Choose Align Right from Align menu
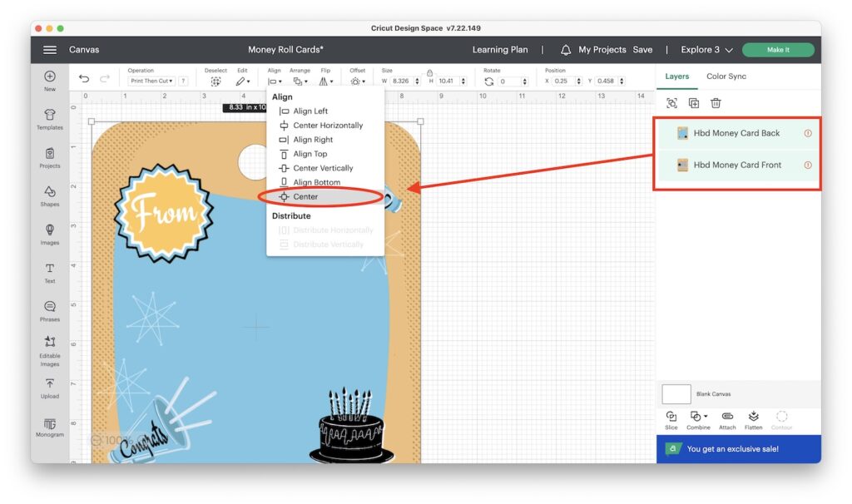The image size is (852, 504). pyautogui.click(x=313, y=139)
